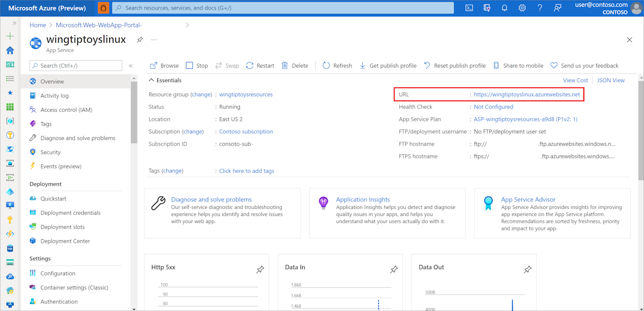Screen dimensions: 644x311
Task: Open the feedback icon in the top bar
Action: [x=558, y=8]
